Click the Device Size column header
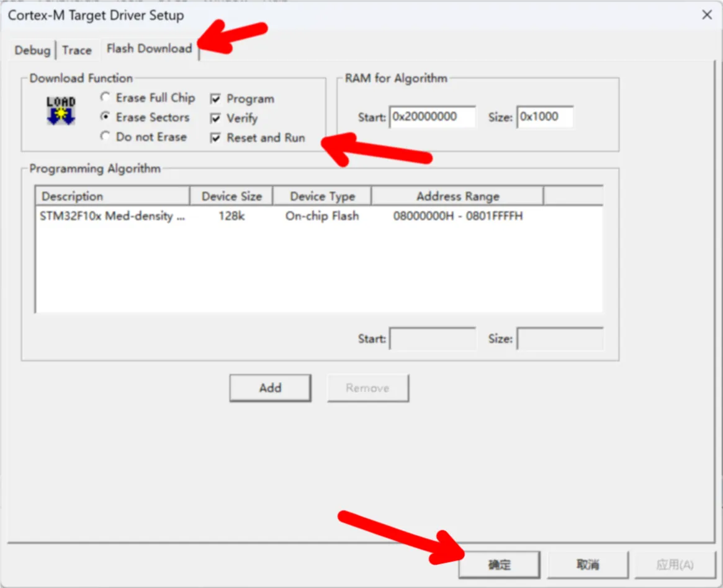Image resolution: width=723 pixels, height=588 pixels. [x=231, y=196]
